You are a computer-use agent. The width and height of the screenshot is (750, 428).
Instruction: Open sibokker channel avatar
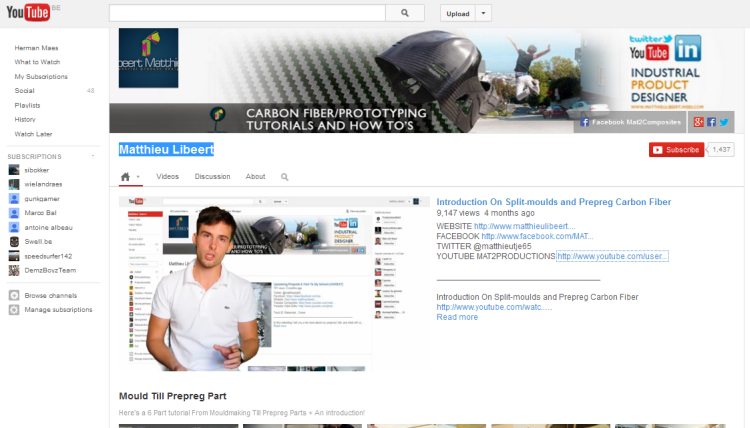click(14, 170)
